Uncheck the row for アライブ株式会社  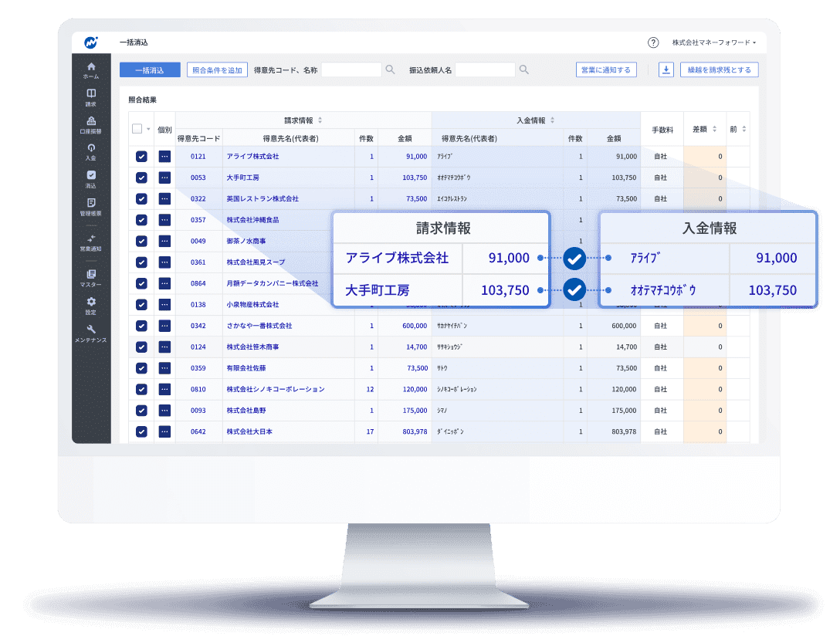pyautogui.click(x=141, y=157)
